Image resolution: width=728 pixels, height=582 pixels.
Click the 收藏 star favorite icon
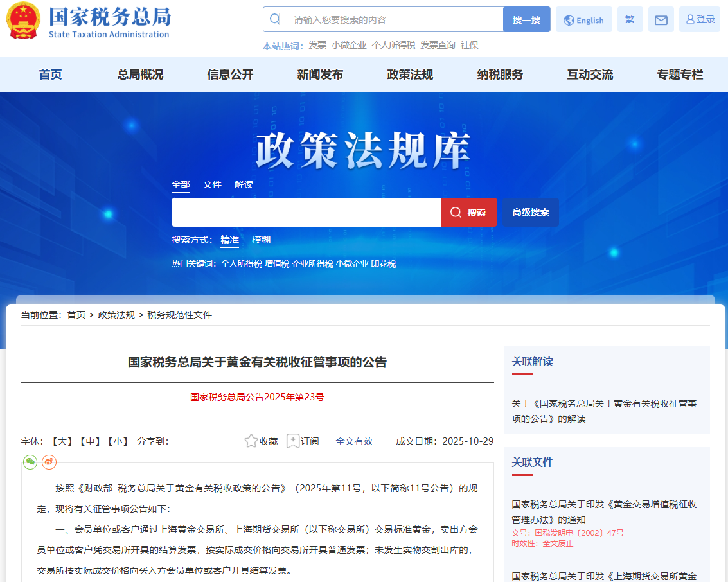click(251, 441)
